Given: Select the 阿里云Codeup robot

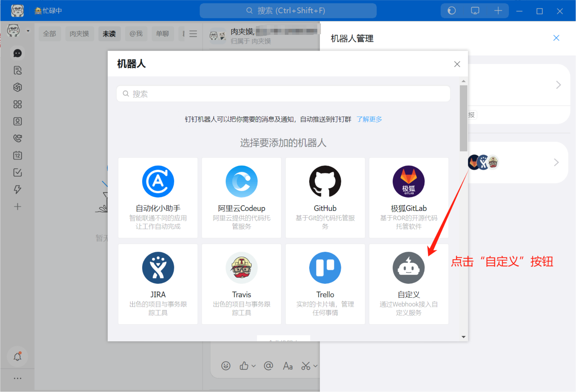Looking at the screenshot, I should coord(242,198).
